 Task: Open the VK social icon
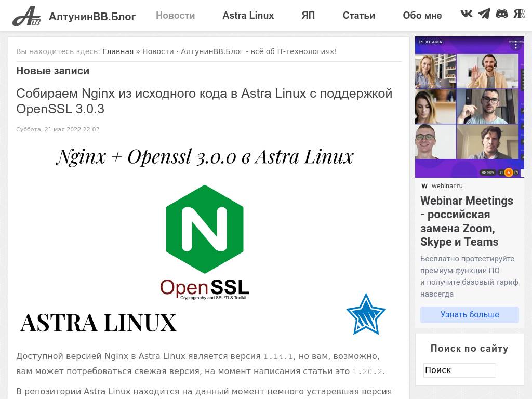[466, 14]
